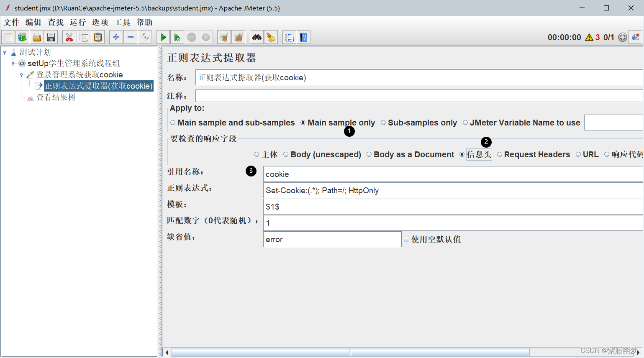Select 正则表达式提取器(获取cookie) tree item

click(99, 86)
